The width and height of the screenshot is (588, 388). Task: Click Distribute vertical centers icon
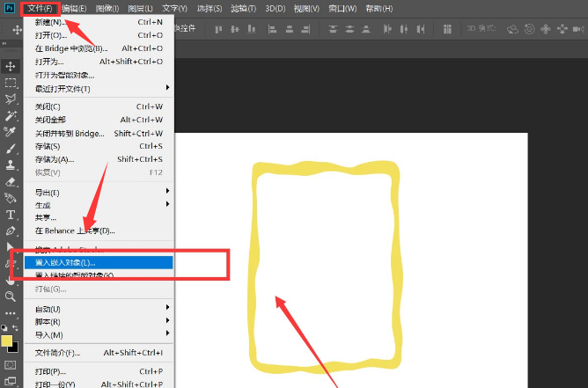tap(349, 29)
